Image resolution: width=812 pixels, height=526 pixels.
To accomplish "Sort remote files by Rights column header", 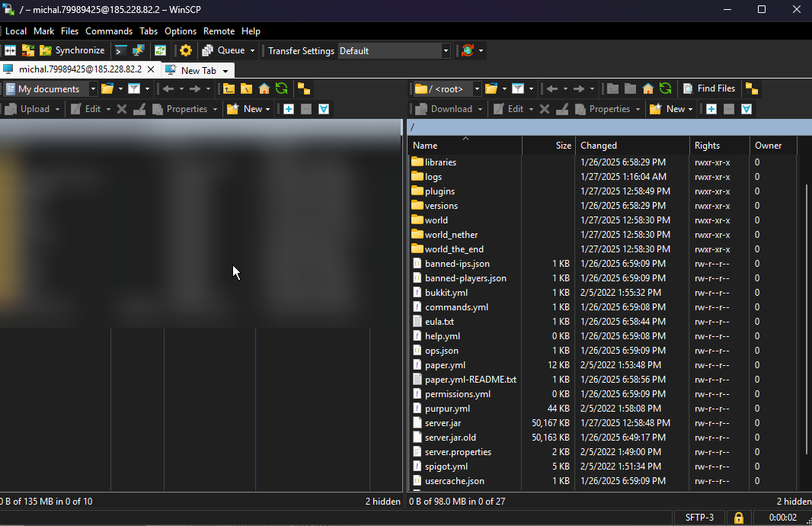I will [720, 146].
